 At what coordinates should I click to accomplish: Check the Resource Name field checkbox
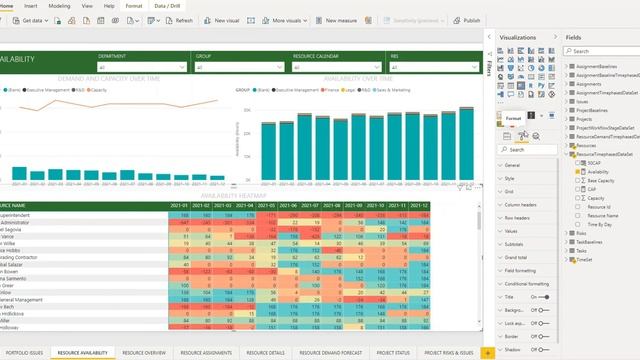pyautogui.click(x=578, y=216)
